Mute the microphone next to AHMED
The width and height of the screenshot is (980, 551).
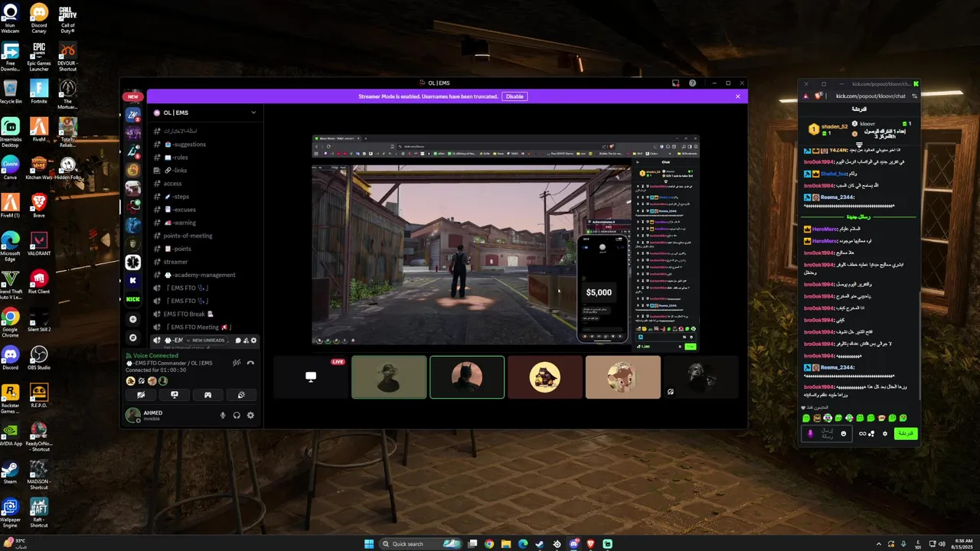tap(223, 416)
